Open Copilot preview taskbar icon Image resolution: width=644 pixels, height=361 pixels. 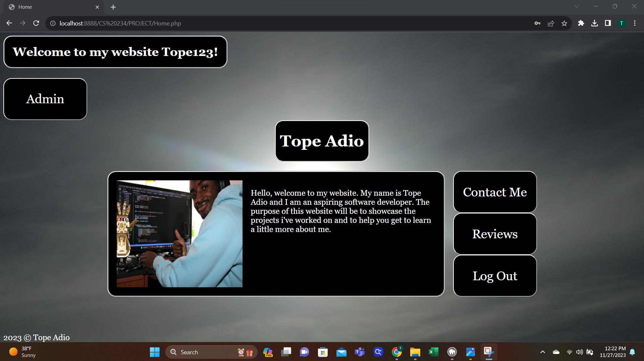[268, 352]
